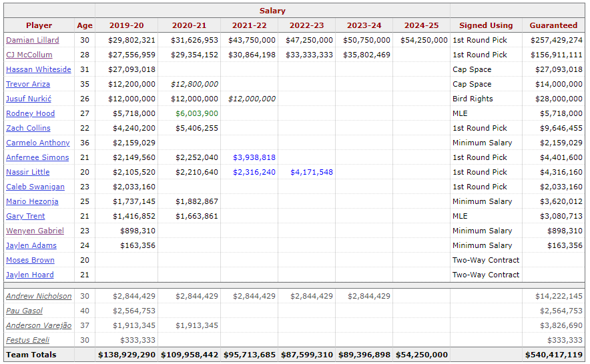Click the Player column header
This screenshot has height=364, width=590.
(x=39, y=25)
